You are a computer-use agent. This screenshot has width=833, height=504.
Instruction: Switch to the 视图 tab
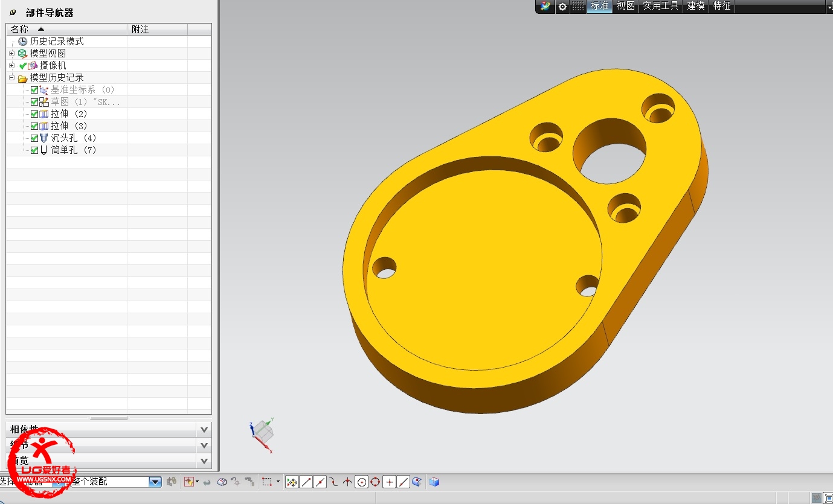tap(626, 6)
